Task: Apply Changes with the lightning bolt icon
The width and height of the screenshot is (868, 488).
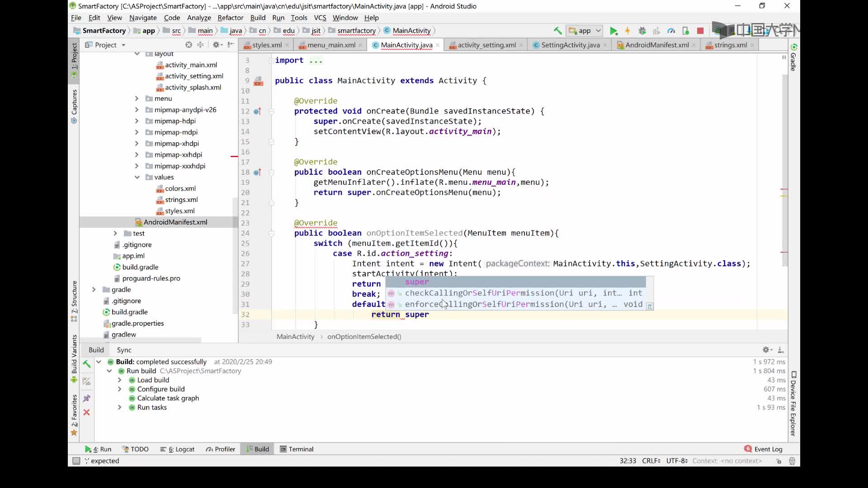Action: coord(627,31)
